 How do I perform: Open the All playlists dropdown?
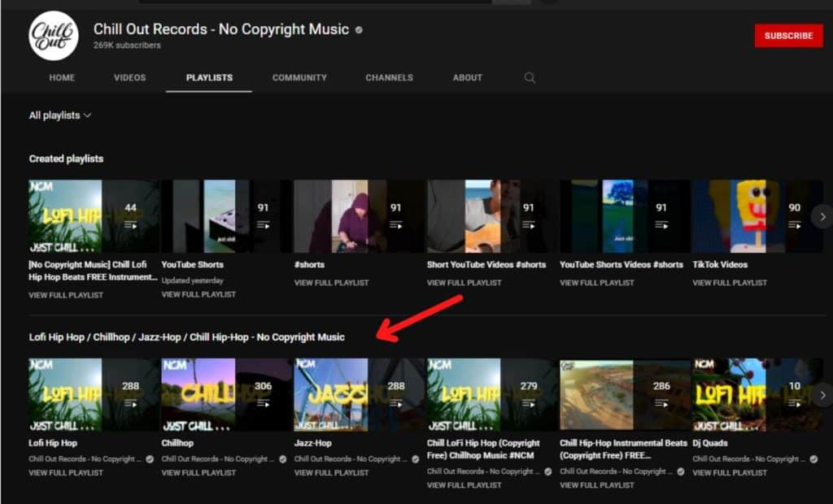60,115
